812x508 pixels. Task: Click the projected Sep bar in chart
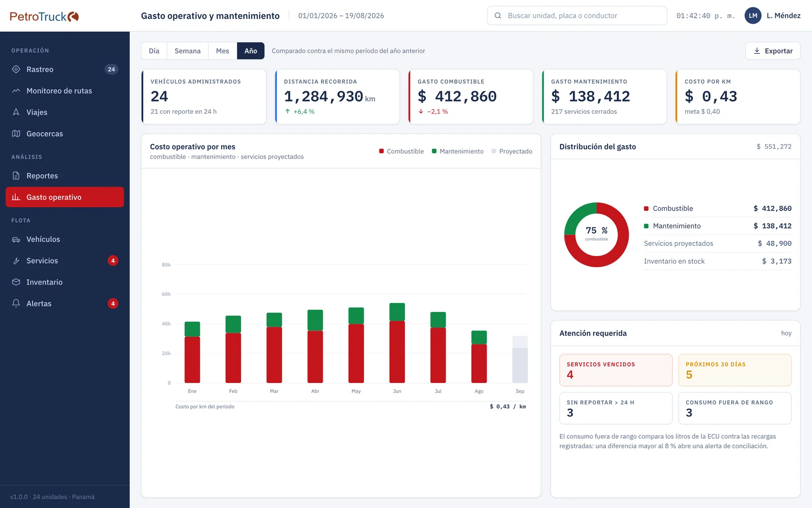(520, 360)
